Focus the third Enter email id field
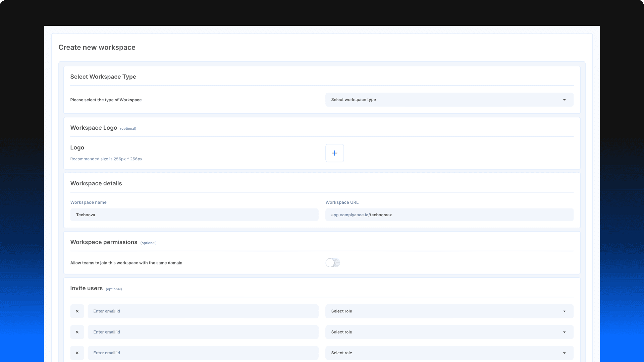Image resolution: width=644 pixels, height=362 pixels. click(x=203, y=353)
